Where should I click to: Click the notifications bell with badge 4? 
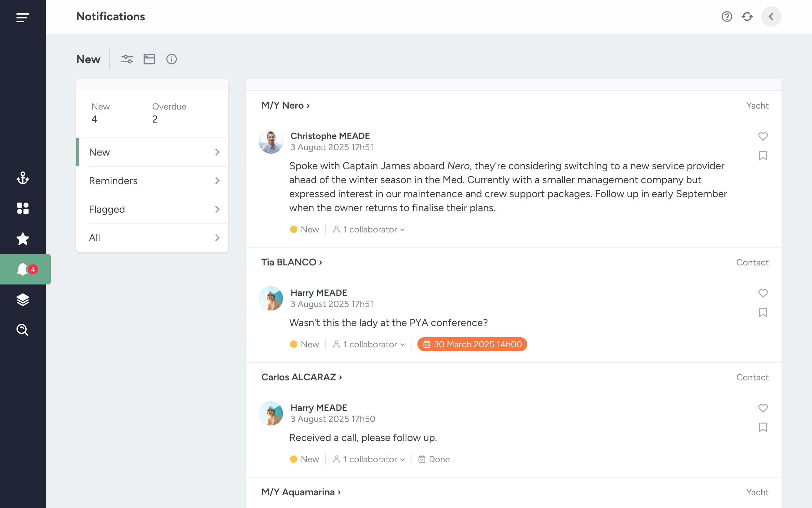[x=25, y=269]
